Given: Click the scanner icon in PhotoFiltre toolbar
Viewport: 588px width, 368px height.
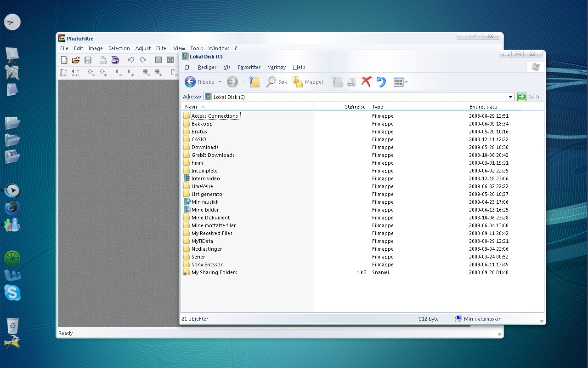Looking at the screenshot, I should 115,60.
